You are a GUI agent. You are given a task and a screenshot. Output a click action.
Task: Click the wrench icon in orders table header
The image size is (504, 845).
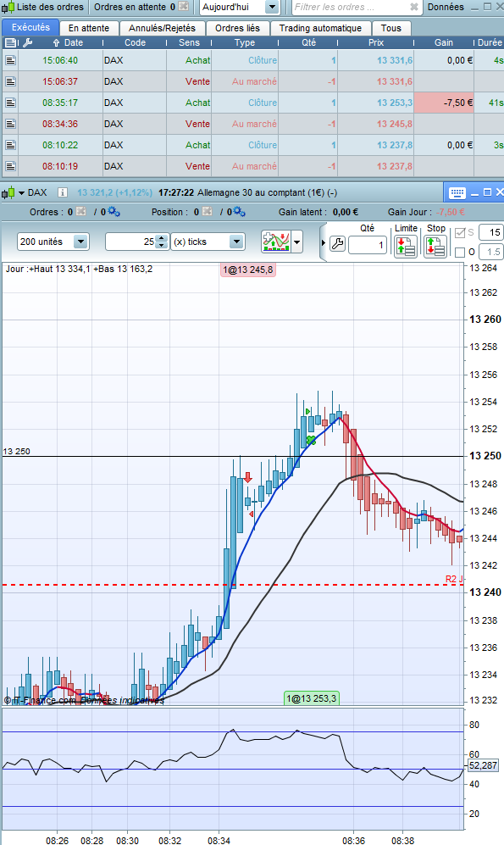coord(28,42)
